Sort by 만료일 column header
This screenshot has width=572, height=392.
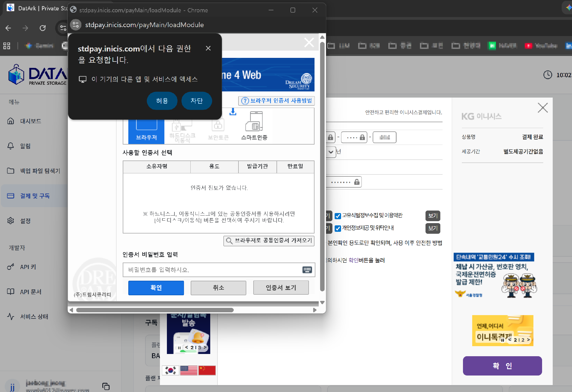(295, 167)
